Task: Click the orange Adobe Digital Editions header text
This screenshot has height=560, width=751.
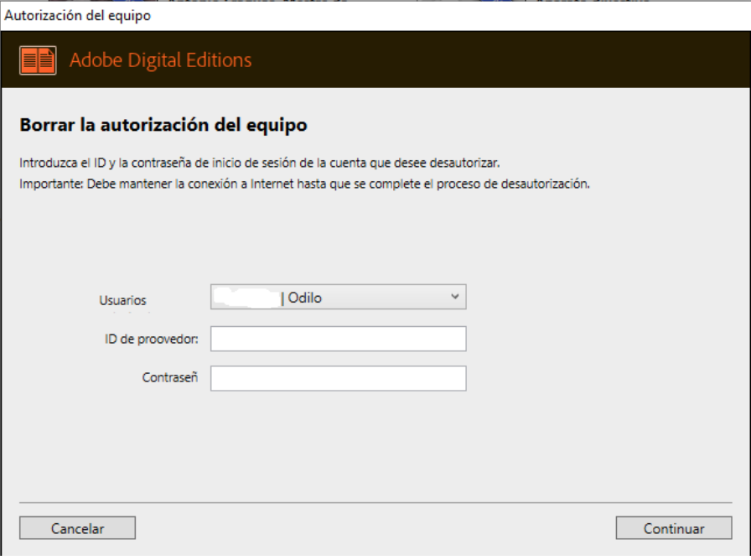Action: point(160,60)
